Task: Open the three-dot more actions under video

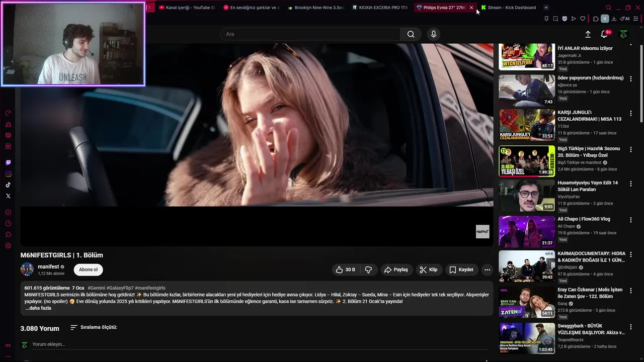Action: tap(487, 270)
